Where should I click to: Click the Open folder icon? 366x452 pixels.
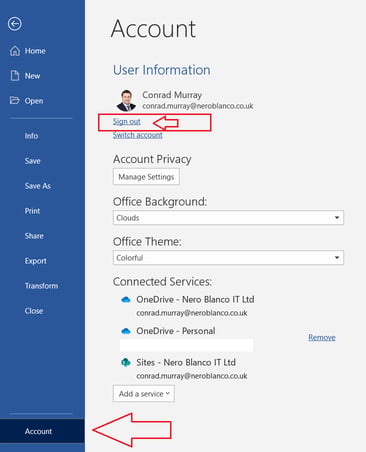tap(15, 100)
